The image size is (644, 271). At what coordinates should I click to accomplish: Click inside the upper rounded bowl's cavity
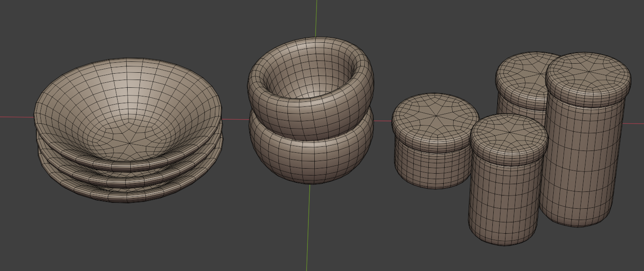point(309,77)
